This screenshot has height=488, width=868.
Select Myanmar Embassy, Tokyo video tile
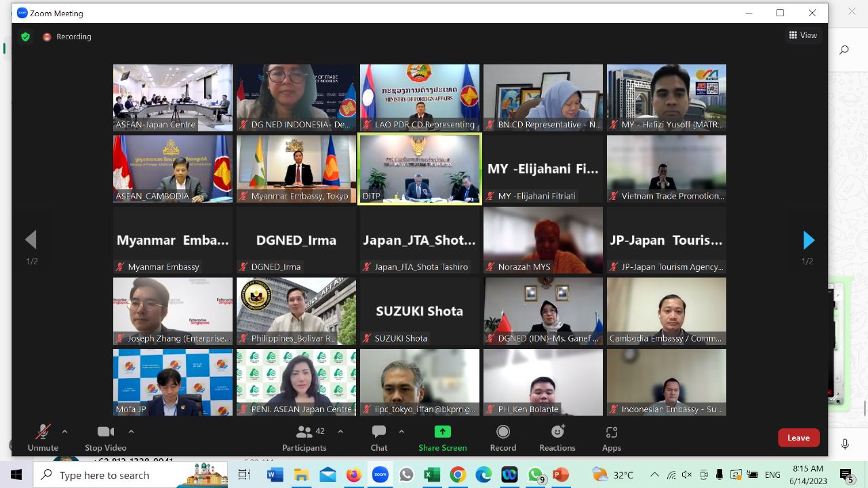coord(296,169)
